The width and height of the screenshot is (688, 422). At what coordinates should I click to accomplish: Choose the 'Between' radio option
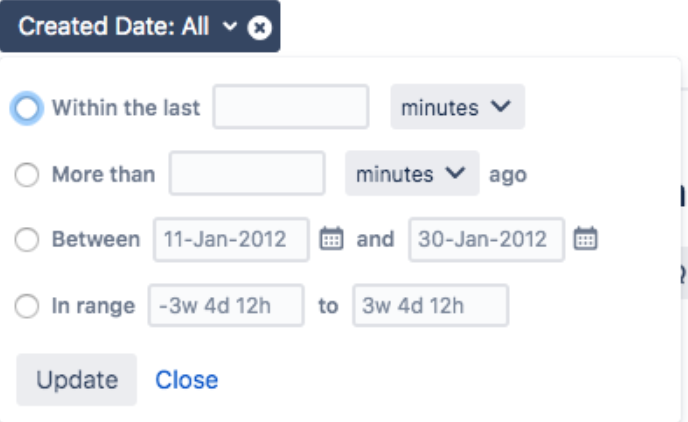pyautogui.click(x=27, y=240)
